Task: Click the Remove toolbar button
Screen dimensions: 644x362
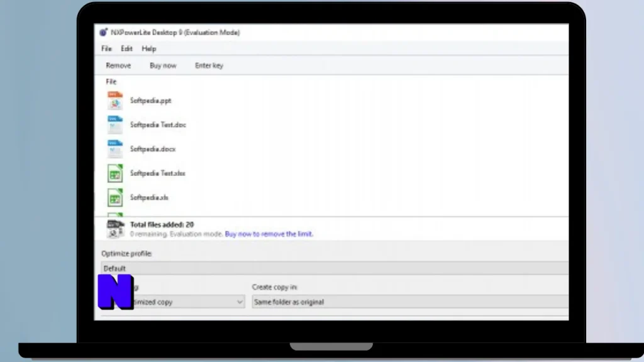Action: (x=118, y=65)
